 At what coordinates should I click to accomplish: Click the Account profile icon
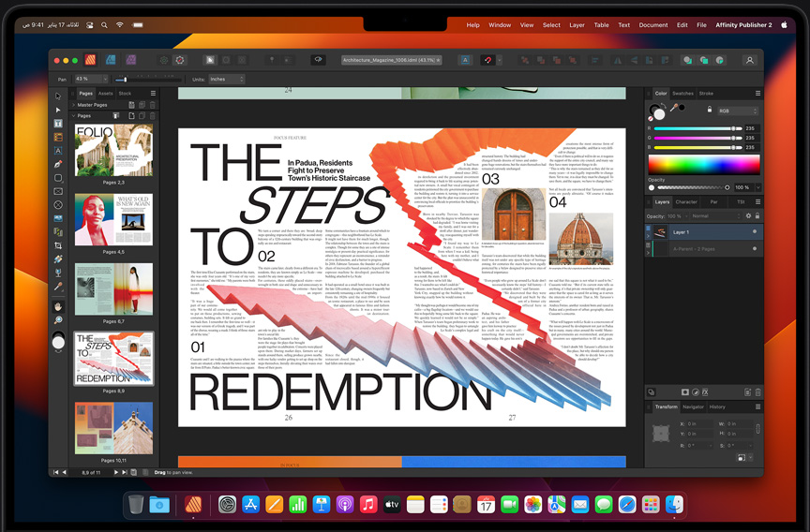pos(749,60)
